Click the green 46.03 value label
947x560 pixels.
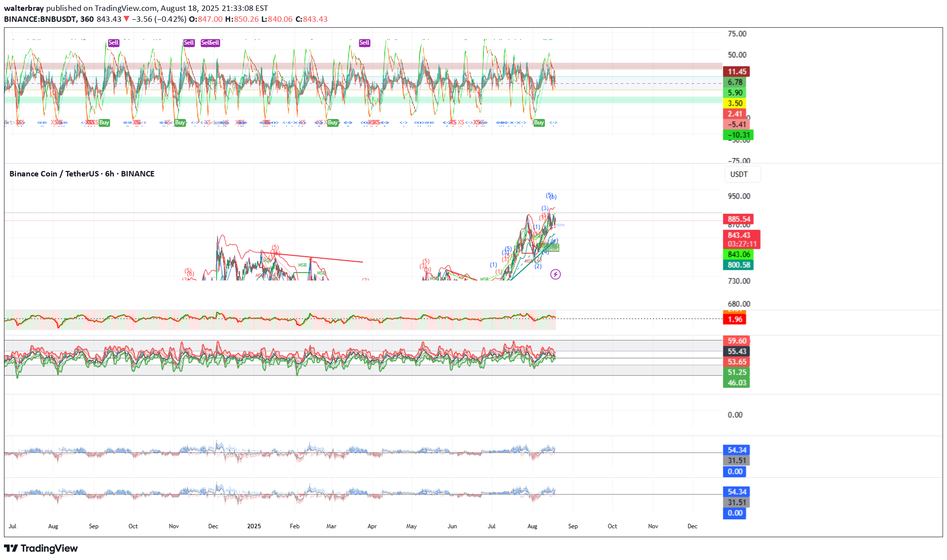[x=736, y=383]
